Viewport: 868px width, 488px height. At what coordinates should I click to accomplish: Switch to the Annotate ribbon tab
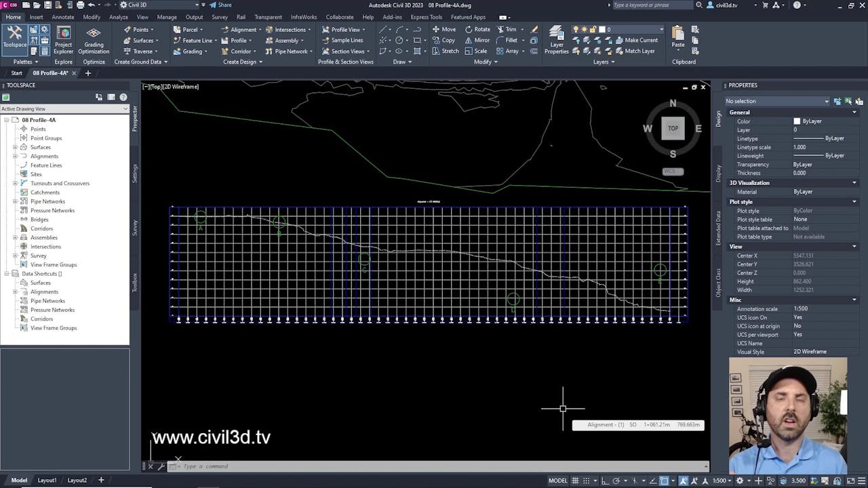pyautogui.click(x=62, y=17)
